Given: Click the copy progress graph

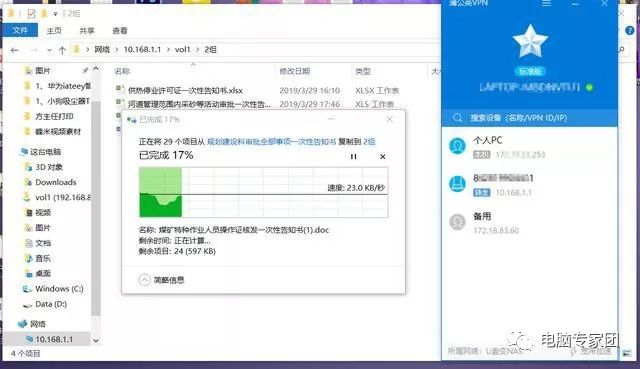Looking at the screenshot, I should click(x=263, y=192).
